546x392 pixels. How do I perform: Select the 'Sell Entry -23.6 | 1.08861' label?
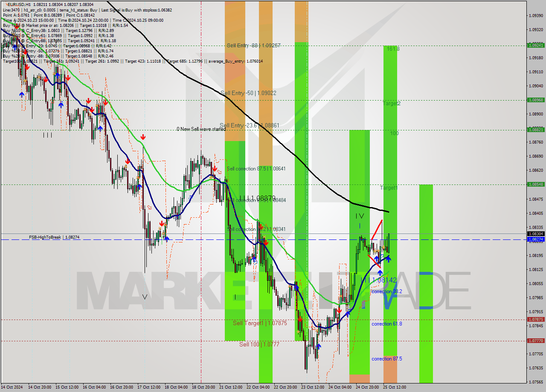point(250,125)
